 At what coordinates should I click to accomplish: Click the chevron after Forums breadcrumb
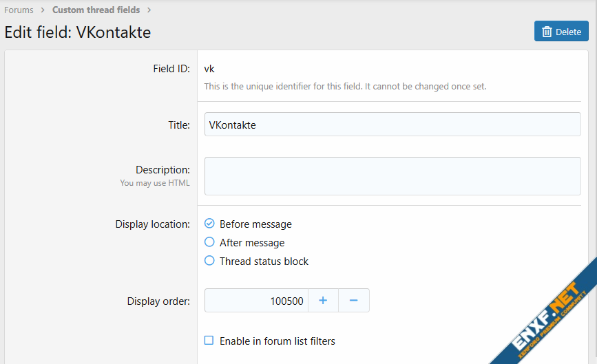(43, 10)
